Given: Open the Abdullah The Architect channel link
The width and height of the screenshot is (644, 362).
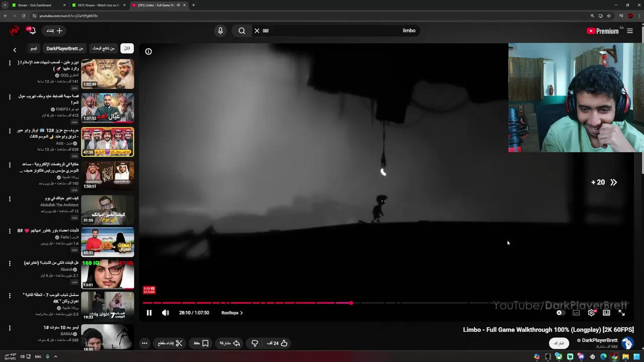Looking at the screenshot, I should click(x=59, y=205).
